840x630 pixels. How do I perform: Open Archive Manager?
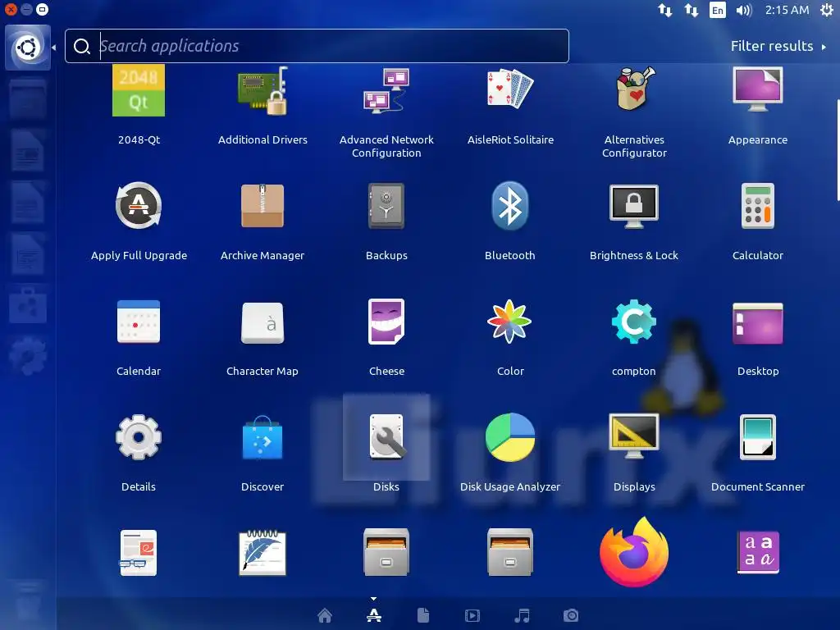pos(262,206)
